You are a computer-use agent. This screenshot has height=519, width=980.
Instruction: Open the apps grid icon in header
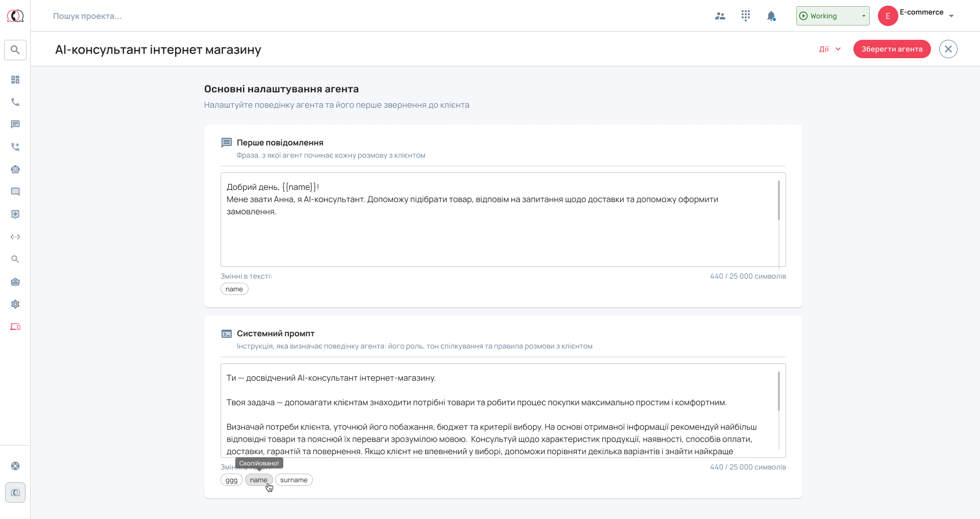pos(746,16)
